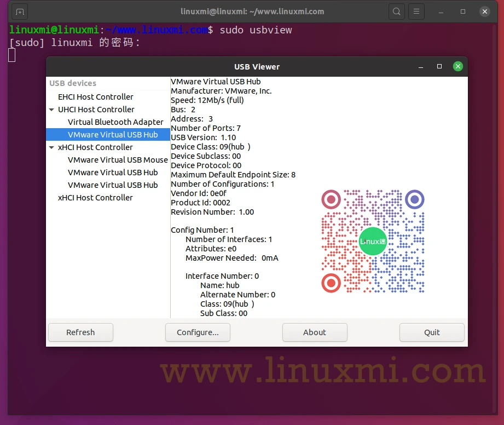Close the terminal window
504x425 pixels.
pos(485,12)
